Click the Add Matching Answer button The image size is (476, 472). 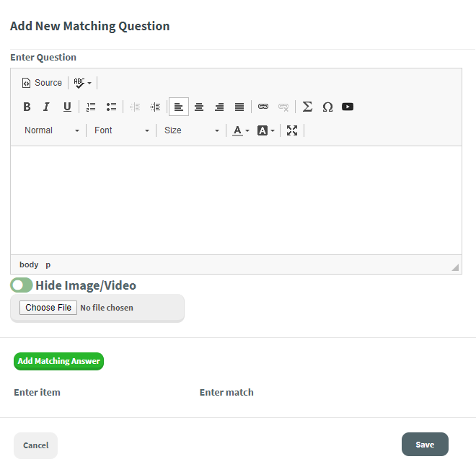(x=59, y=361)
